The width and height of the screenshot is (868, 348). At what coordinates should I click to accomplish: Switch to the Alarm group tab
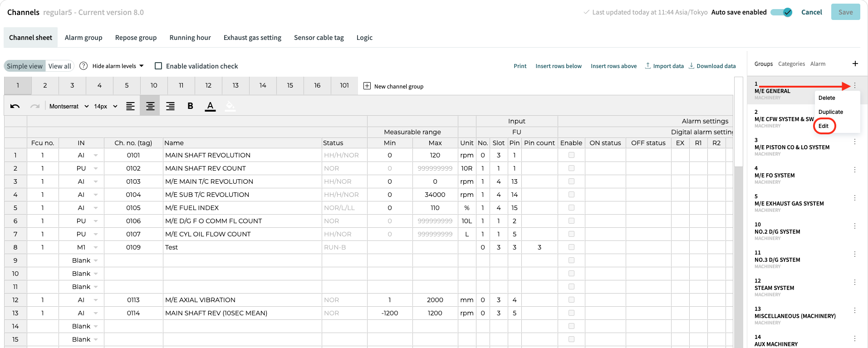pos(83,38)
